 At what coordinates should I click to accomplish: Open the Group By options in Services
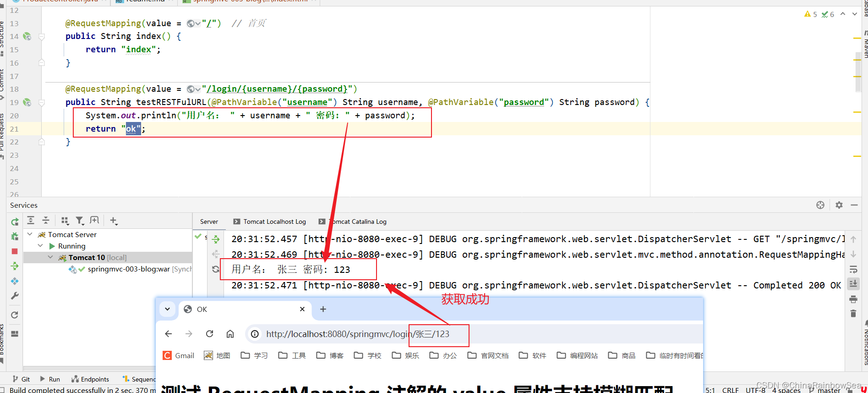coord(65,221)
